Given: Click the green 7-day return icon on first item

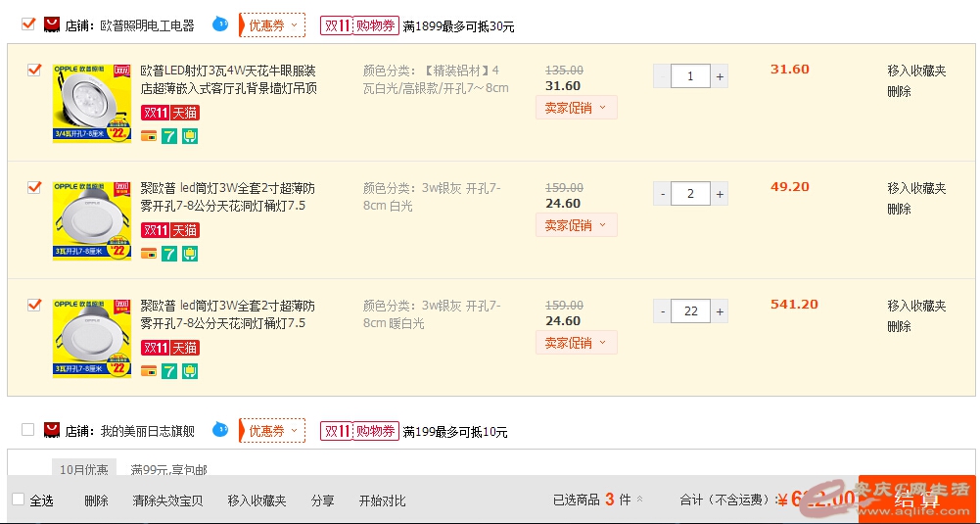Looking at the screenshot, I should [169, 136].
